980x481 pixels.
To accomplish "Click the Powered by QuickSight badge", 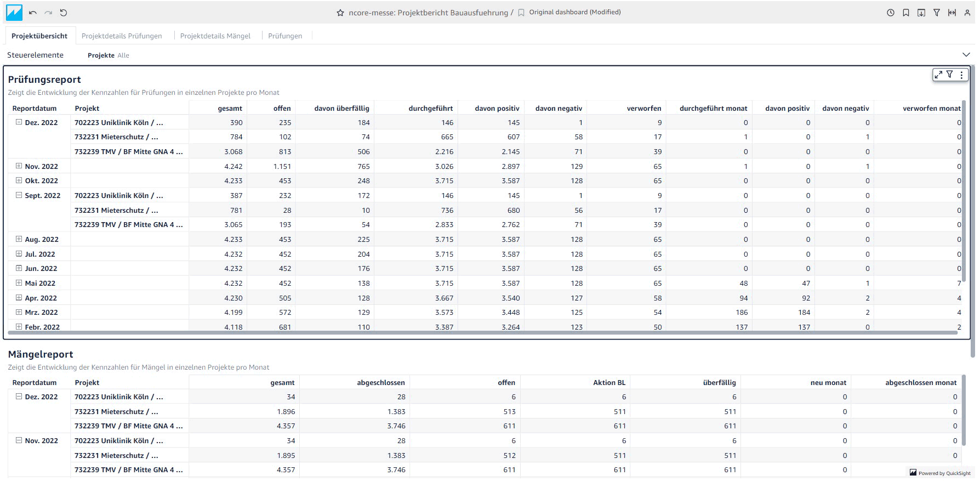I will [x=940, y=473].
